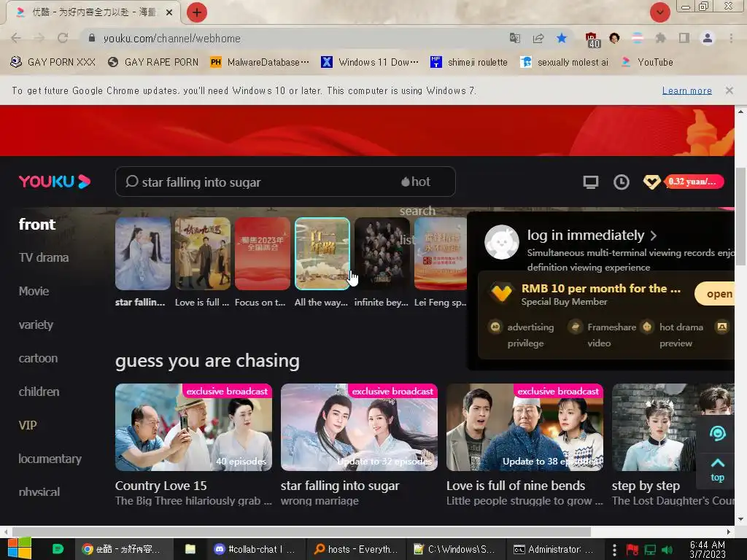
Task: Go back to previous page
Action: [x=16, y=38]
